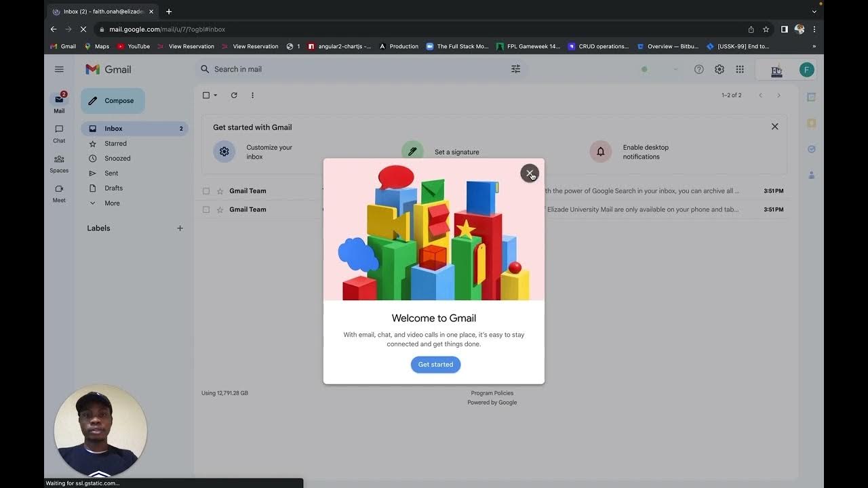Bookmark this page star icon
The width and height of the screenshot is (868, 488).
click(766, 29)
